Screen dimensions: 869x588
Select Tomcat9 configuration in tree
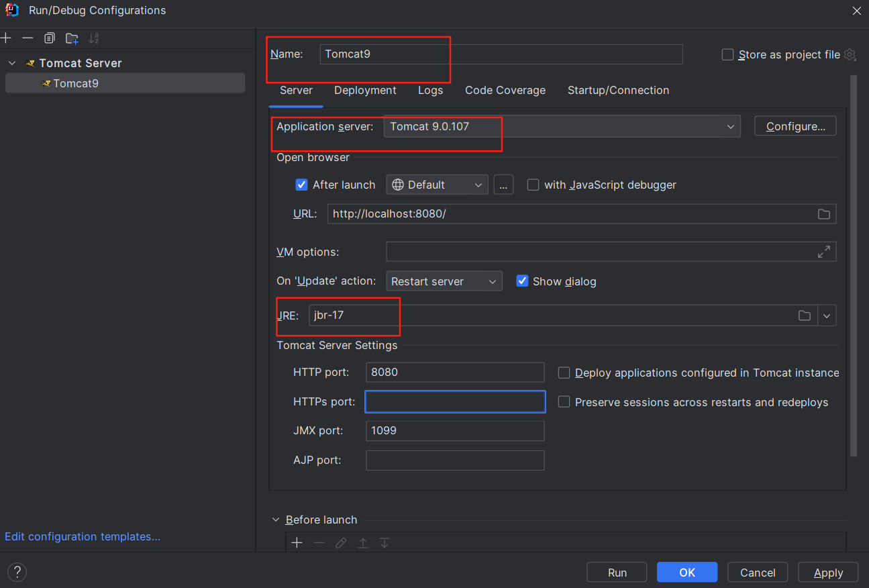(x=125, y=83)
